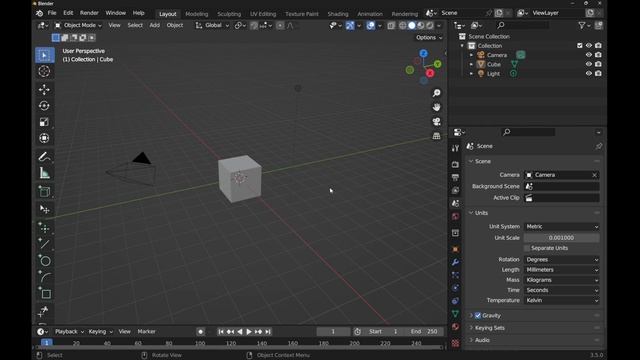Open the Render properties tab
The height and width of the screenshot is (360, 640).
pos(456,164)
